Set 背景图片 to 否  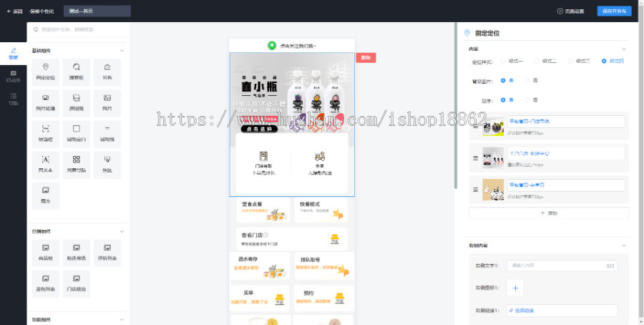coord(527,80)
